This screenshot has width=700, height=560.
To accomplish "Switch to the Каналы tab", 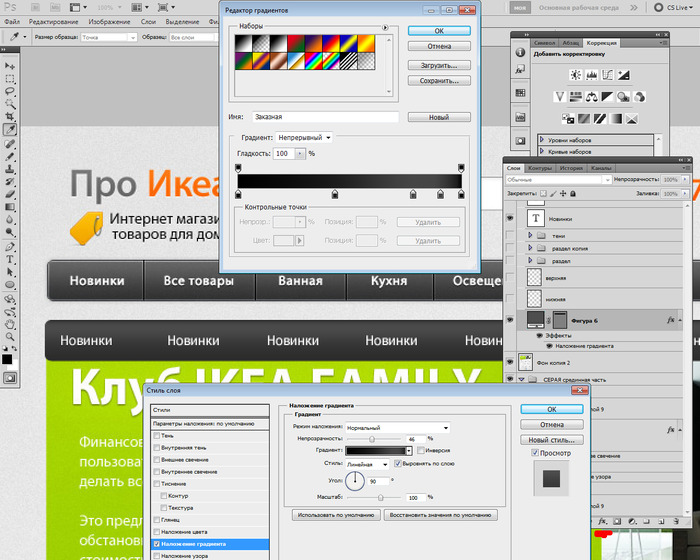I will (601, 168).
